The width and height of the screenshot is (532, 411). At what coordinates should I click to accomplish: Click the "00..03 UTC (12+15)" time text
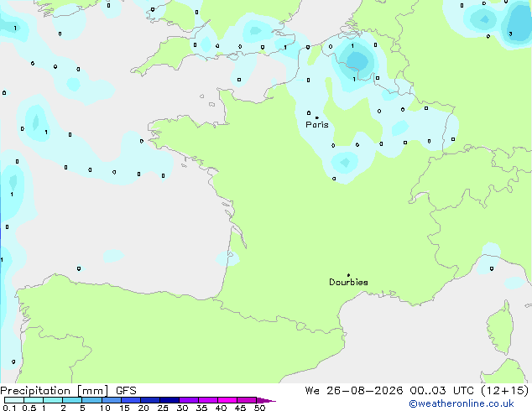tap(469, 391)
